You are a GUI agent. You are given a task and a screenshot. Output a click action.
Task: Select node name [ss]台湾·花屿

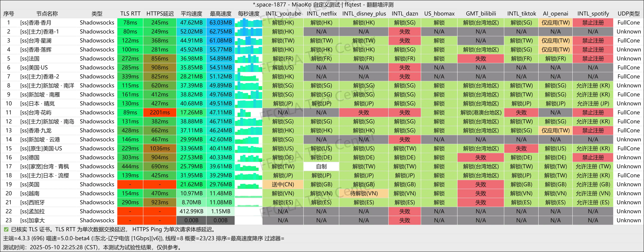click(x=35, y=112)
